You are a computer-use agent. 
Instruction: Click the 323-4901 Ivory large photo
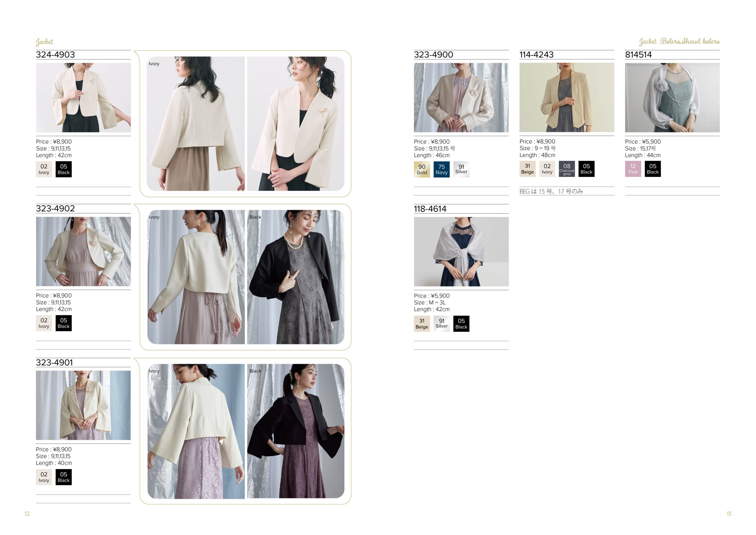click(196, 431)
